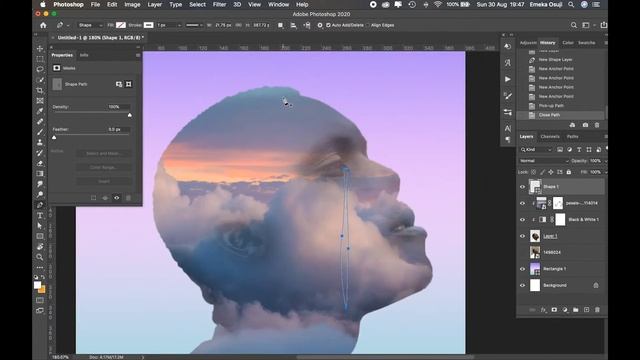Open the Normal blend mode dropdown
640x360 pixels.
click(x=544, y=161)
